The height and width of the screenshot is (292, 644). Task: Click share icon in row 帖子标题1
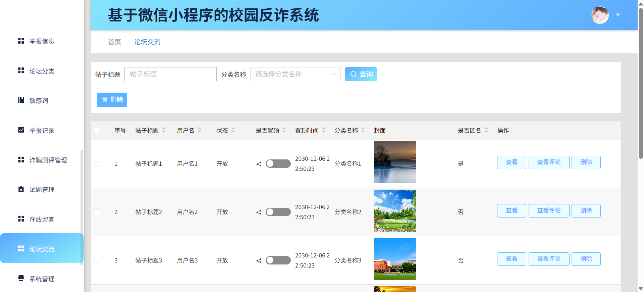pos(259,164)
